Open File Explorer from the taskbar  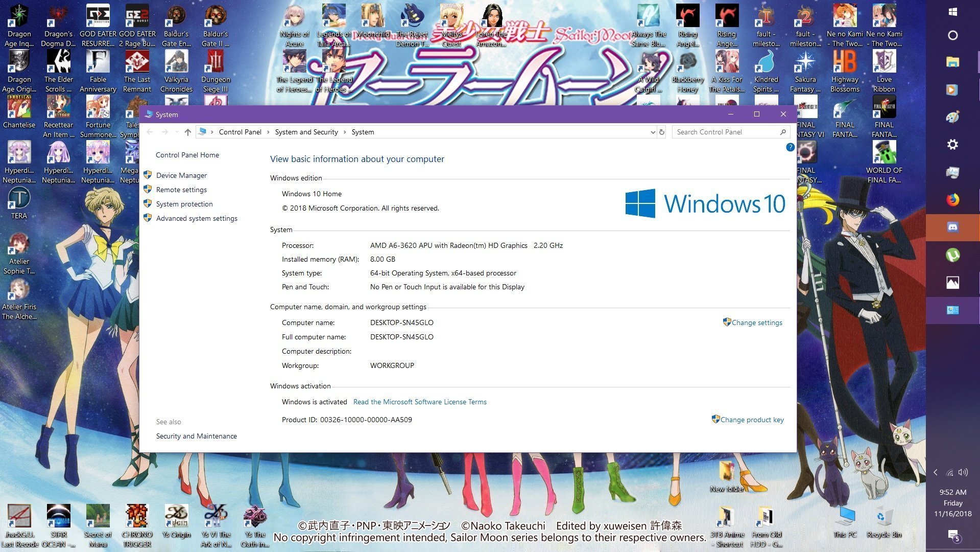coord(952,62)
